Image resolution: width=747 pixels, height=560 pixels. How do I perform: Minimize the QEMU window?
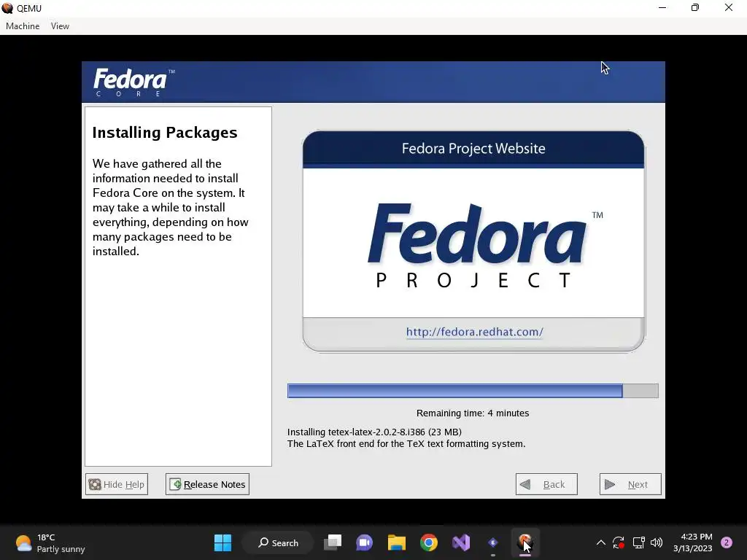coord(662,8)
